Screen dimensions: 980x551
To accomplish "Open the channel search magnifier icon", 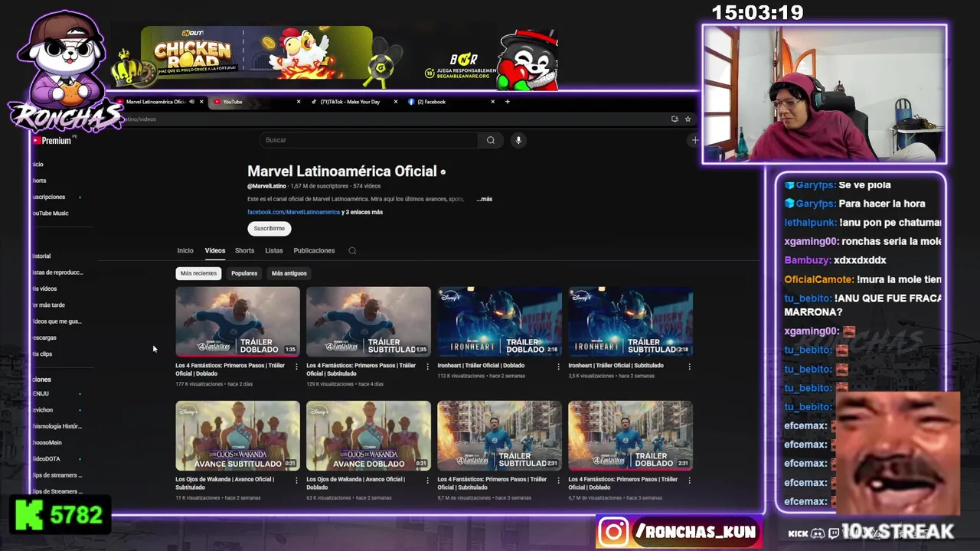I will [x=352, y=250].
